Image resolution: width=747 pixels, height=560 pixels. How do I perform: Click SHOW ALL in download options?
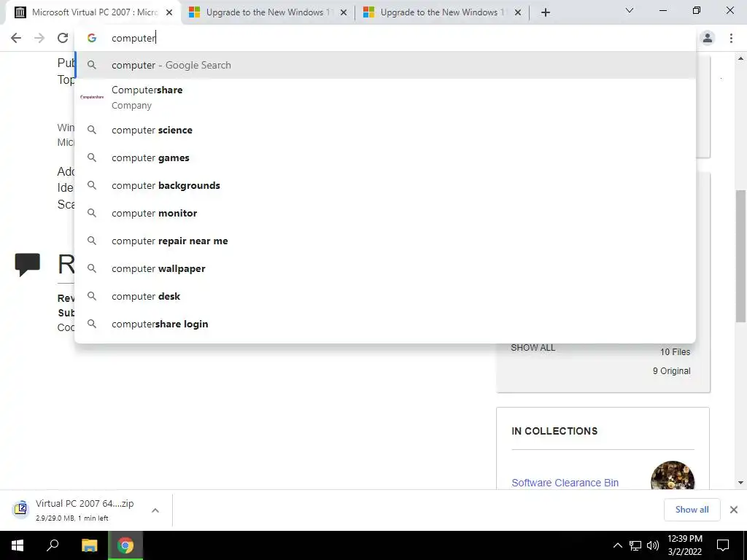coord(533,348)
